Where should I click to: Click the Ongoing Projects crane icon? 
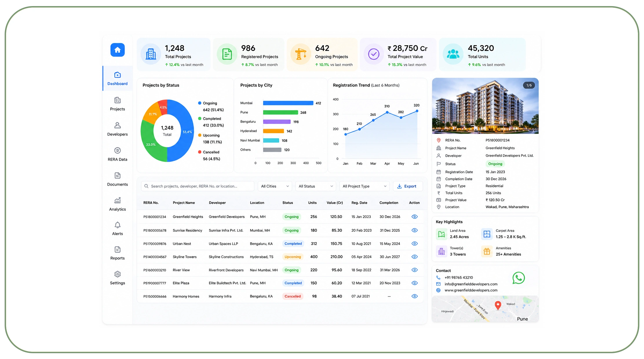(301, 54)
